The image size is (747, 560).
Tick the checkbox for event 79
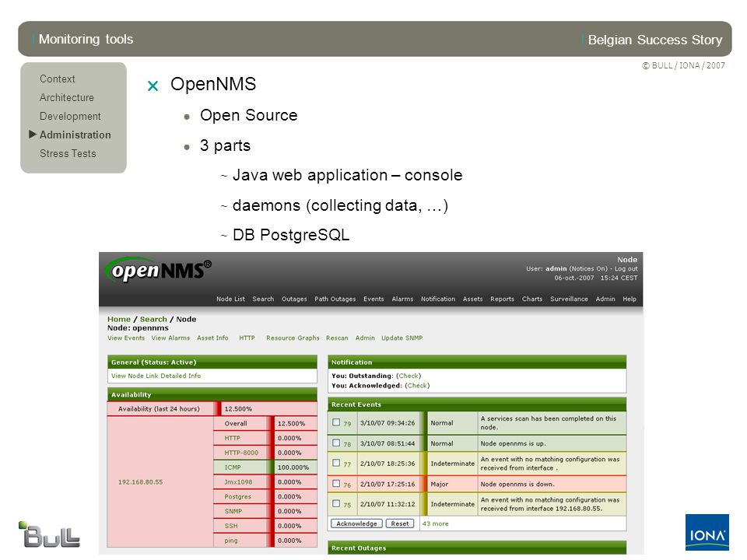(x=336, y=422)
